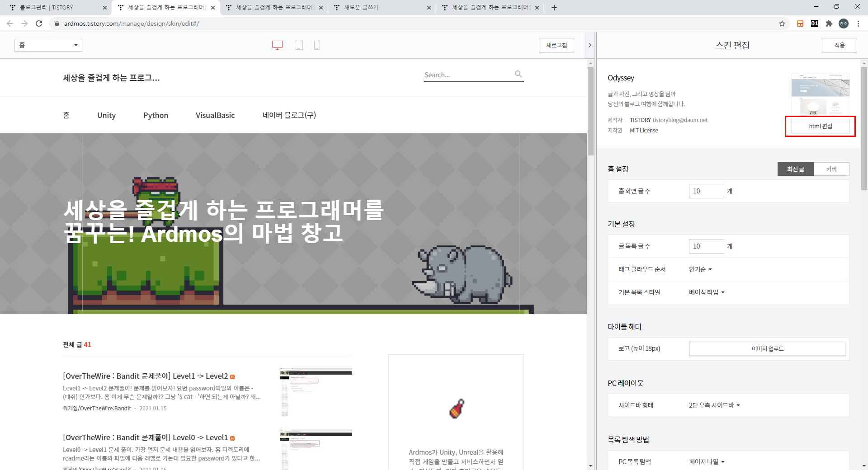Open Chrome three-dot menu
This screenshot has height=470, width=868.
point(858,23)
